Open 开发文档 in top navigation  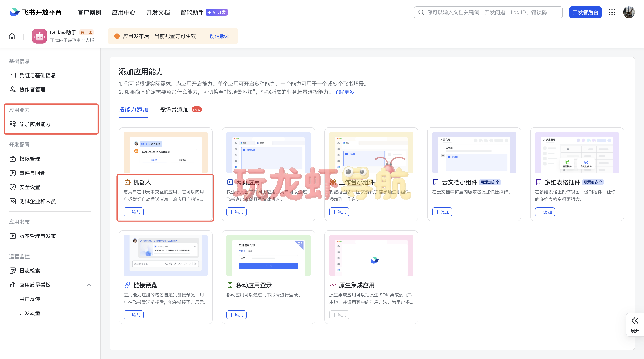click(x=158, y=12)
